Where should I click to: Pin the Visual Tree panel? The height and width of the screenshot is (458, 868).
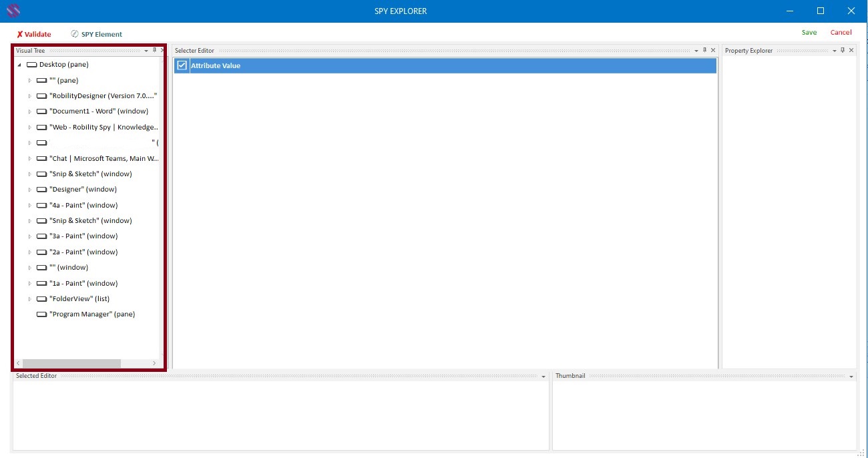pyautogui.click(x=154, y=50)
